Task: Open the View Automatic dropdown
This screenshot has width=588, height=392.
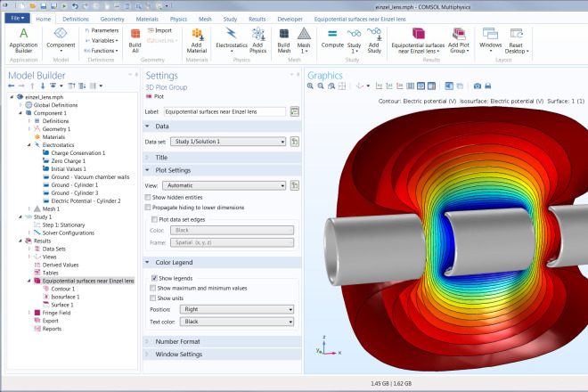Action: point(224,185)
